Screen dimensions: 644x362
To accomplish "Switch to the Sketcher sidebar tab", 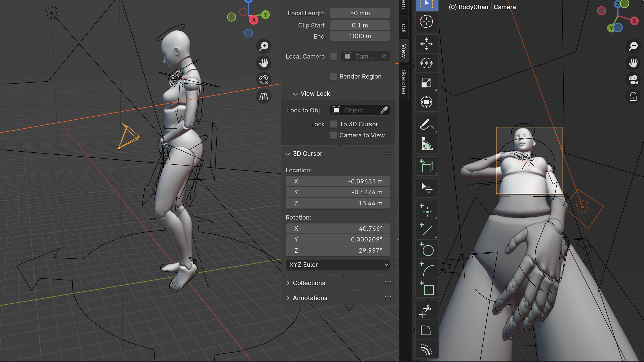I will point(404,82).
